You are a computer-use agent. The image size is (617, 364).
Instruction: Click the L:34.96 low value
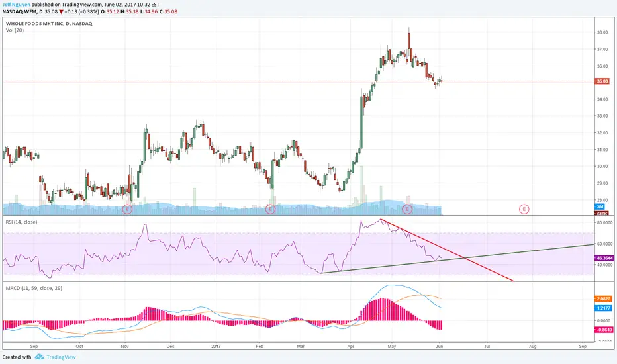(x=149, y=12)
